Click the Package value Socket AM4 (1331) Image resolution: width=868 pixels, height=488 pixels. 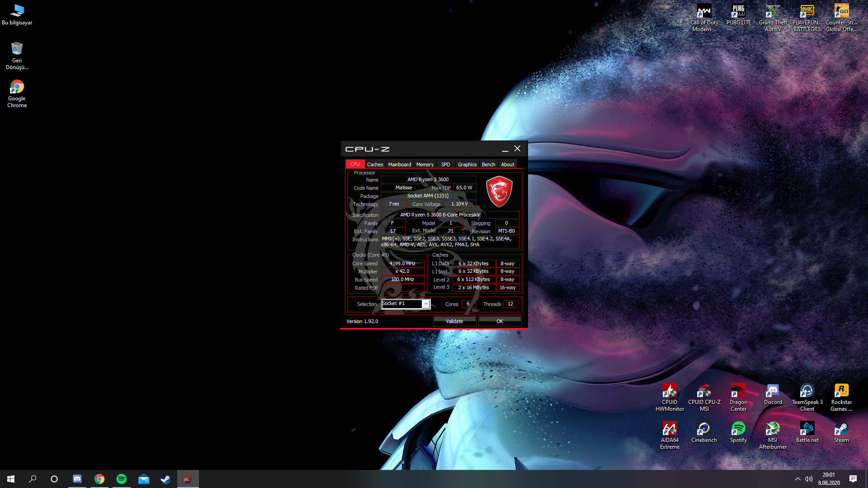pos(428,196)
